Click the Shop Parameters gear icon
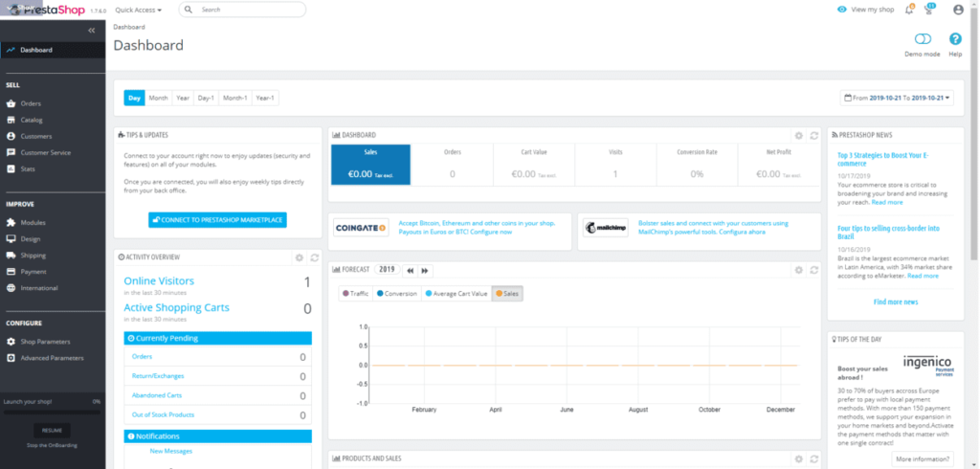The image size is (980, 469). 11,342
